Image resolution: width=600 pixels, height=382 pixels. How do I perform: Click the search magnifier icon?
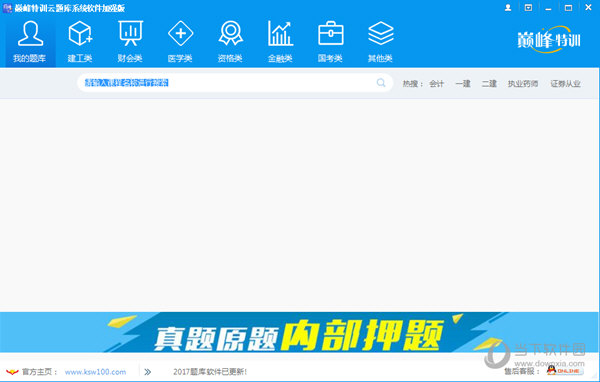(381, 83)
